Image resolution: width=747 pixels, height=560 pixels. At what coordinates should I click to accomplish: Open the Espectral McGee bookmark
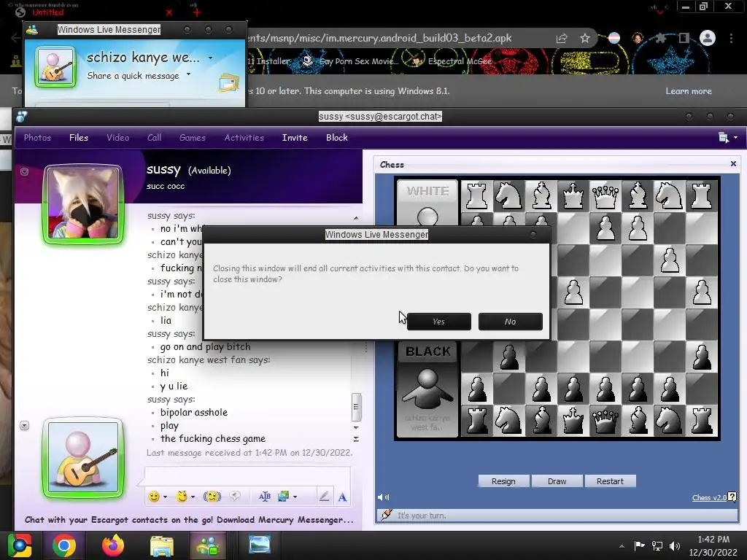coord(451,61)
